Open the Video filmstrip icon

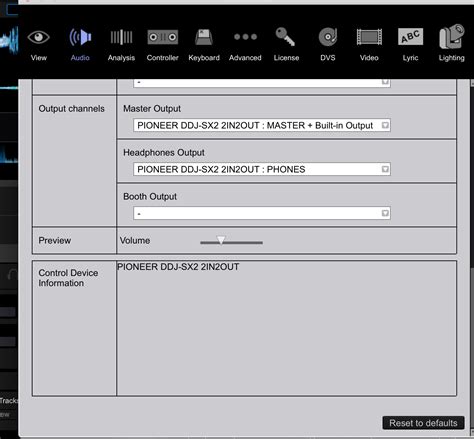pos(369,37)
